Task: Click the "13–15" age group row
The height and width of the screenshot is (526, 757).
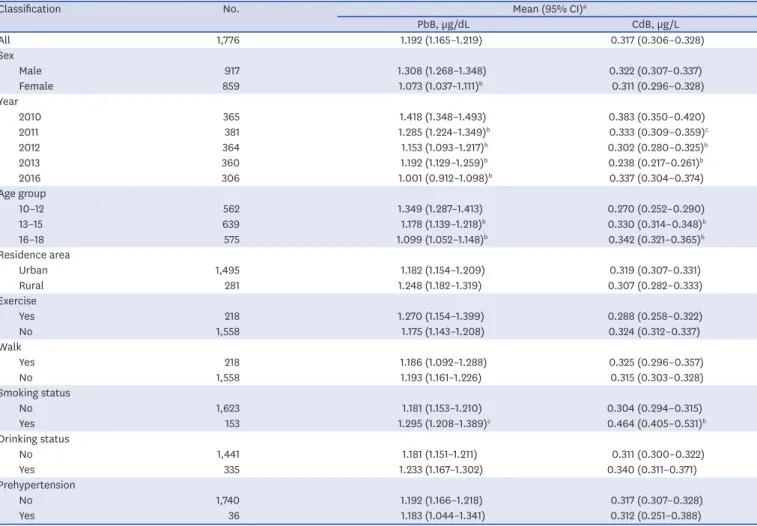Action: [x=31, y=224]
